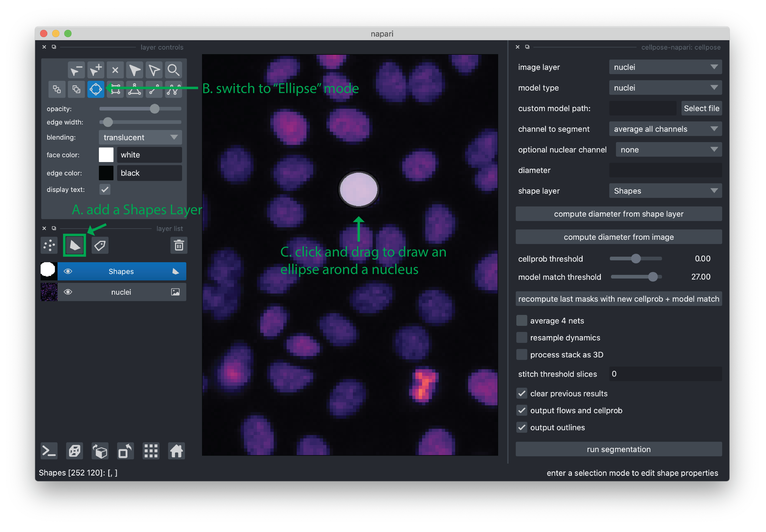Activate the pan/zoom magnifier tool
766x532 pixels.
(x=173, y=70)
